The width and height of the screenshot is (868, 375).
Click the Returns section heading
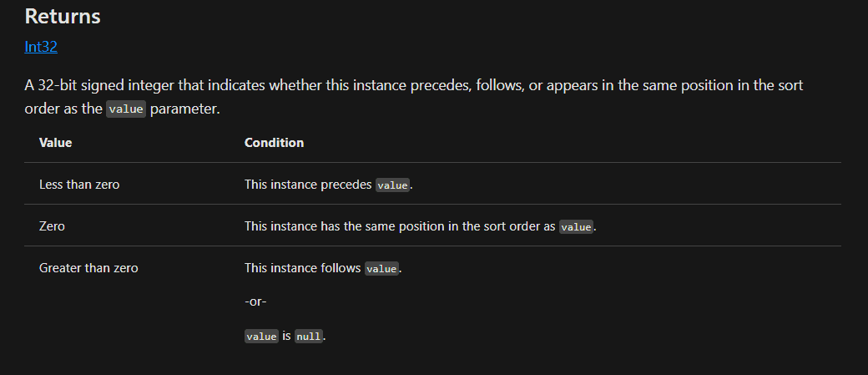tap(63, 16)
